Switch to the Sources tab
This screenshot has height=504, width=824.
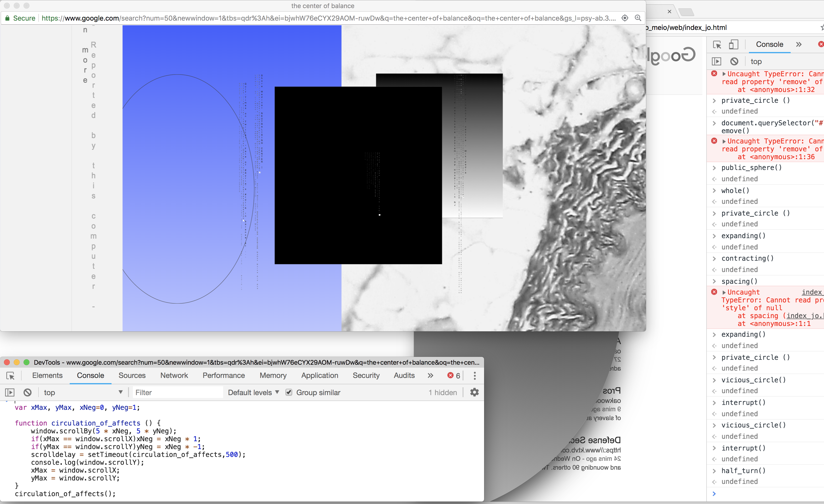(132, 375)
